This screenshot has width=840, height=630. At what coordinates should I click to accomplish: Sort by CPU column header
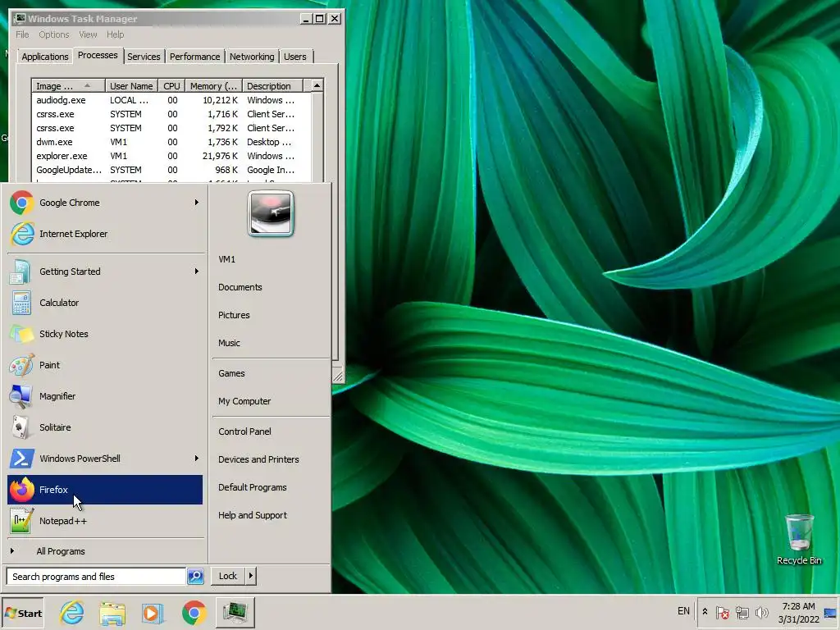[171, 85]
